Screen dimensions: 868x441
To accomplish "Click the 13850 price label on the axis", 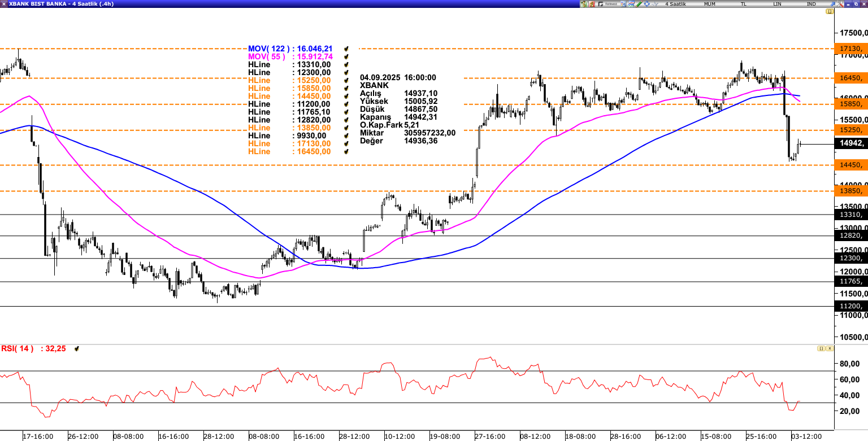I will tap(850, 191).
